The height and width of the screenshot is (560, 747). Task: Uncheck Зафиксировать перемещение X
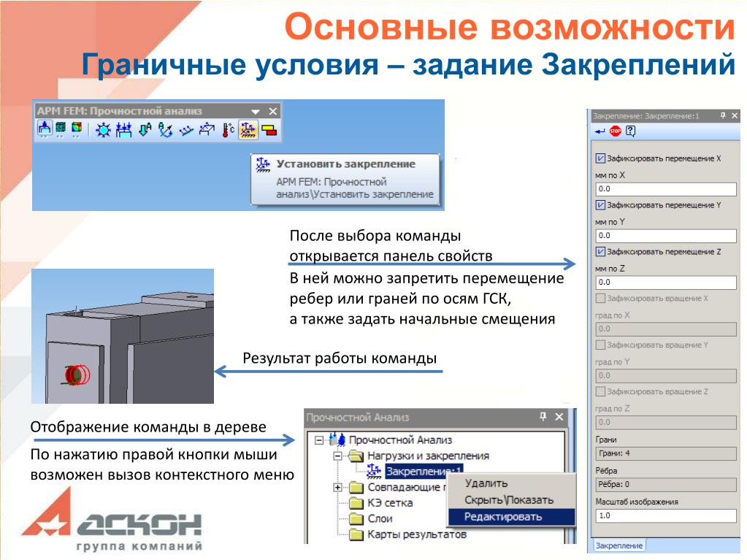pos(600,158)
